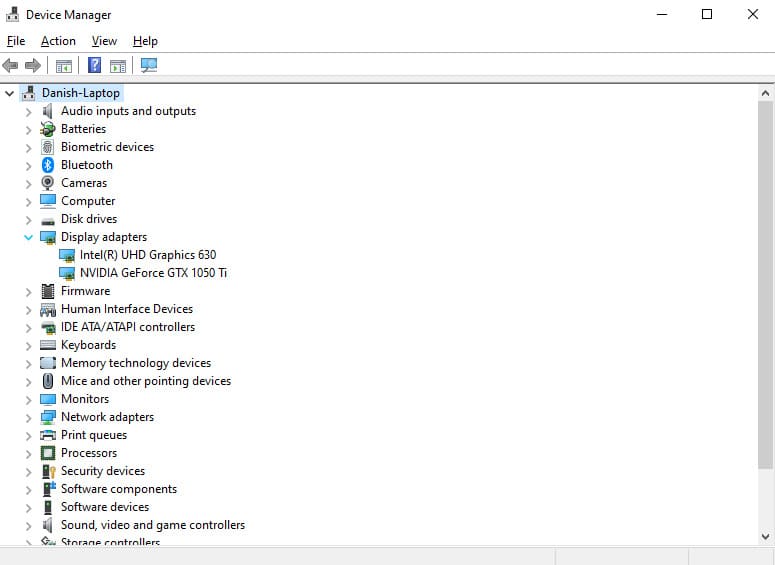
Task: Expand the Monitors category chevron
Action: coord(29,399)
